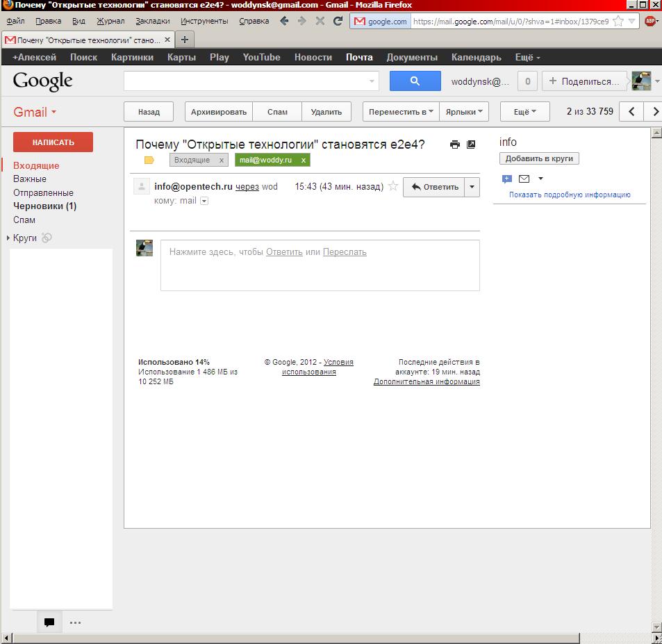
Task: Print the email with printer icon
Action: (455, 145)
